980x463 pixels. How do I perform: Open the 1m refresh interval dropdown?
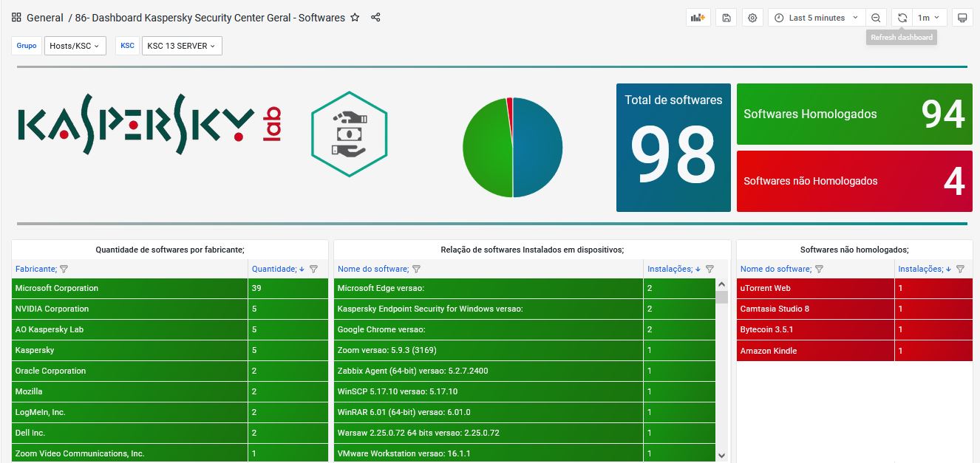click(929, 18)
